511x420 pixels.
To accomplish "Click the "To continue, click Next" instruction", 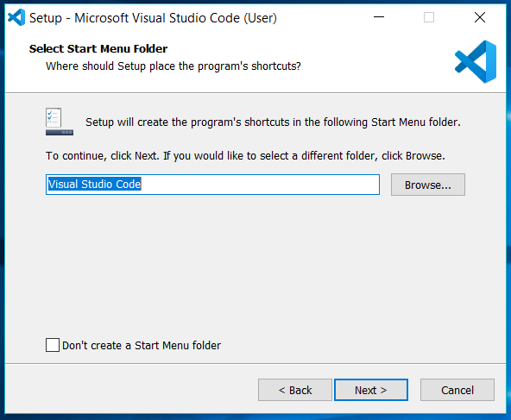I will coord(245,156).
